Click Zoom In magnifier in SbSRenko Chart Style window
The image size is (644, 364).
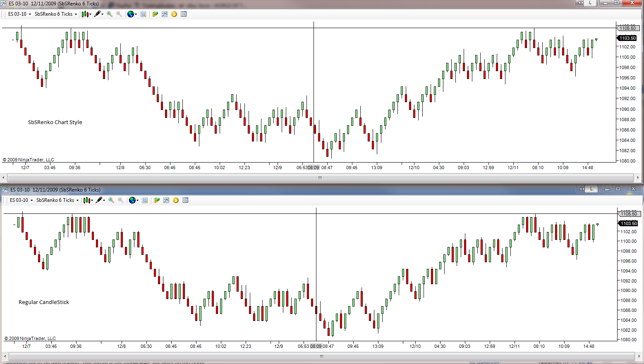click(110, 14)
